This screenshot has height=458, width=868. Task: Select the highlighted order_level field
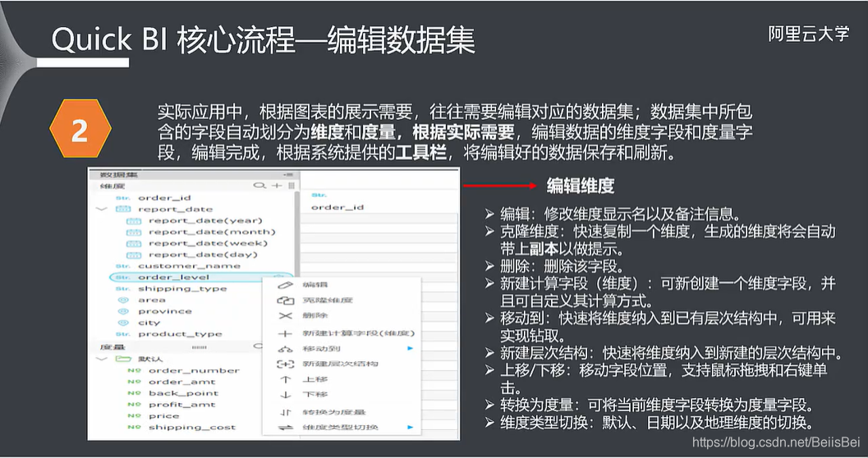pos(201,277)
